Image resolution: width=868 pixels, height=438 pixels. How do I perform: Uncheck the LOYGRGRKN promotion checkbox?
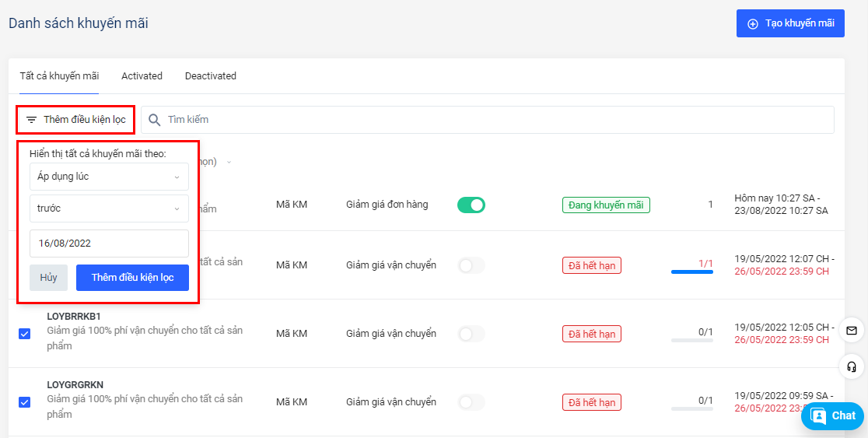[24, 402]
